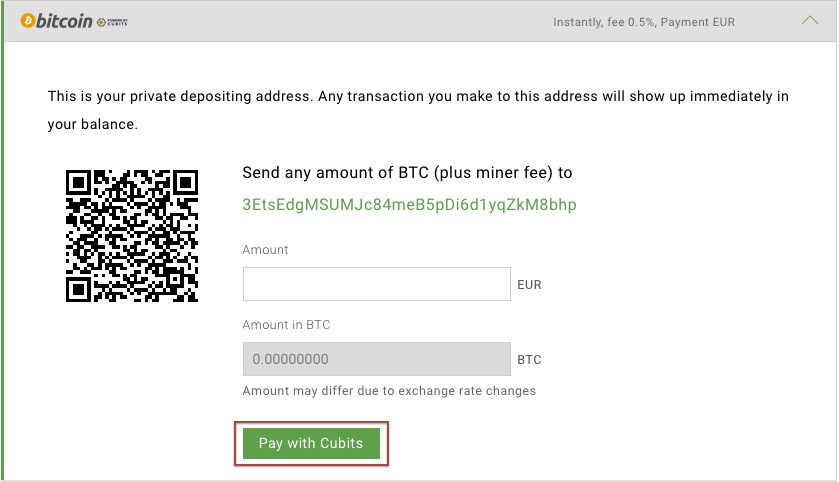Click the exchange rate changes note
839x482 pixels.
389,391
